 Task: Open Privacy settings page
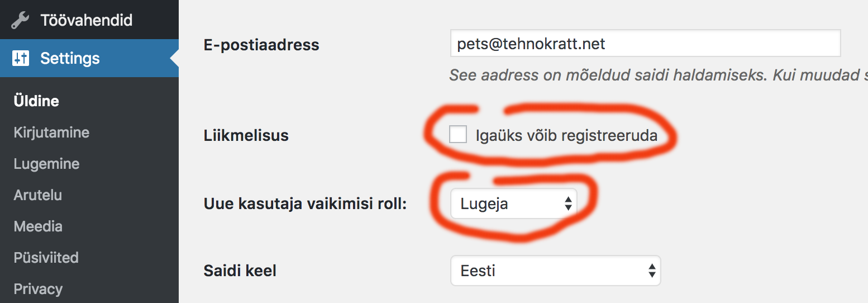pyautogui.click(x=38, y=289)
